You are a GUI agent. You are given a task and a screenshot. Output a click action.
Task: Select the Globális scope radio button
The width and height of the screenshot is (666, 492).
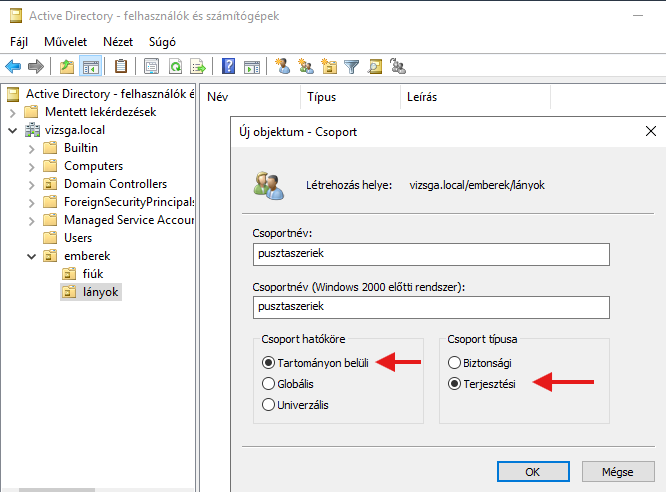tap(267, 383)
